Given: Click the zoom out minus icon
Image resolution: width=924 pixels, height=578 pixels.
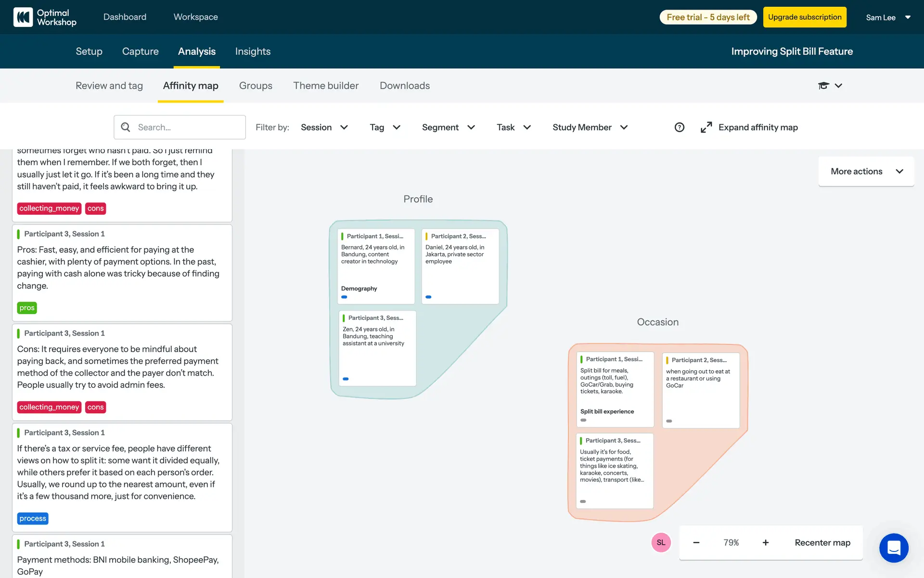Looking at the screenshot, I should pos(696,542).
